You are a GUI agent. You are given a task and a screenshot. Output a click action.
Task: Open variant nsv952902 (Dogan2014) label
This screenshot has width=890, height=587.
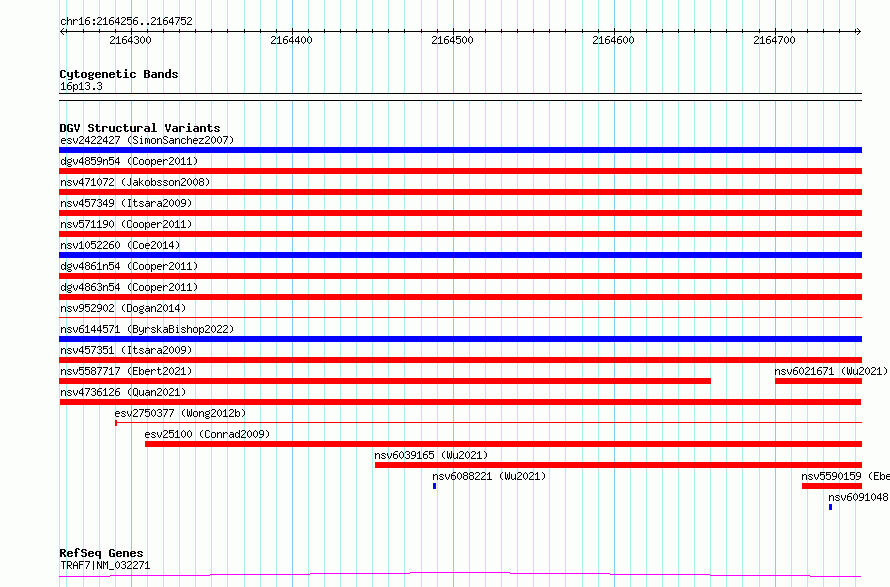[123, 308]
